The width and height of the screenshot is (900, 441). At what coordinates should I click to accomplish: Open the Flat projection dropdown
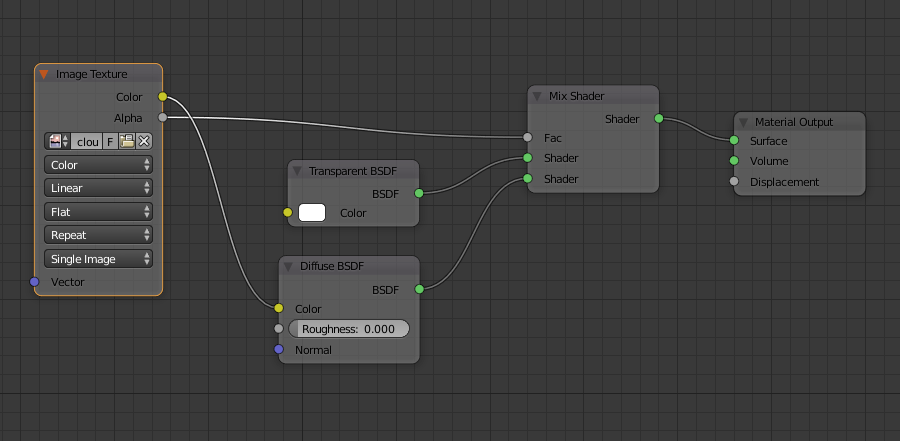point(98,212)
